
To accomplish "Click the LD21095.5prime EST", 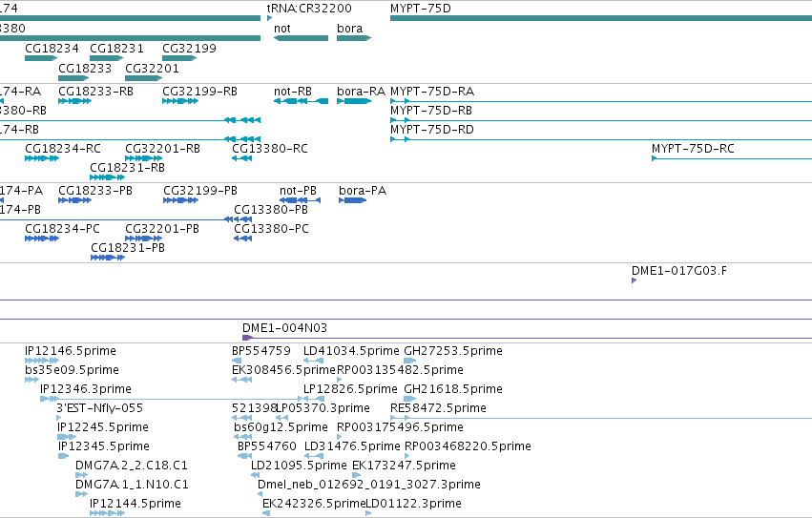I will pos(254,475).
